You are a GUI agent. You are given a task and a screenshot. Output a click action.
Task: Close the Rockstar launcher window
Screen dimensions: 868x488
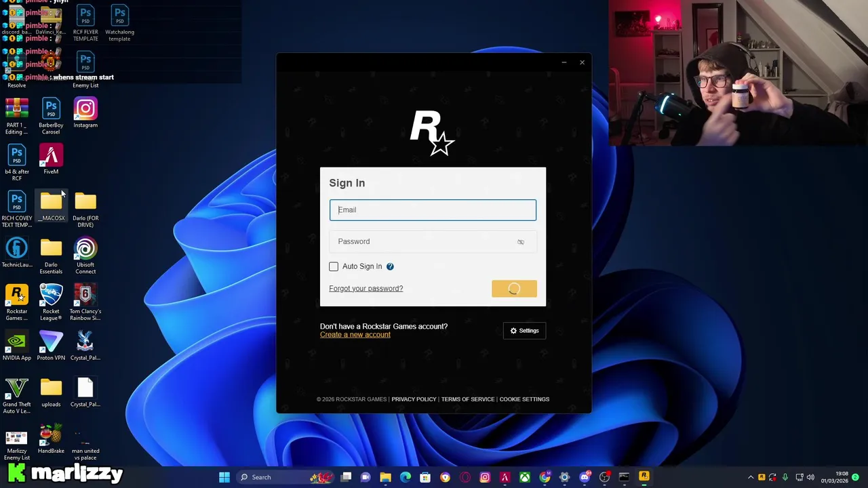point(582,62)
